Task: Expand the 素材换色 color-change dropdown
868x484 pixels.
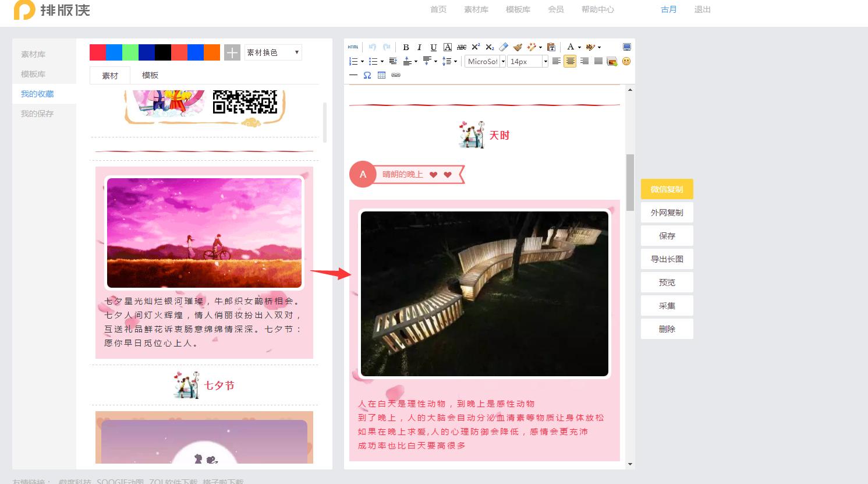Action: click(272, 52)
